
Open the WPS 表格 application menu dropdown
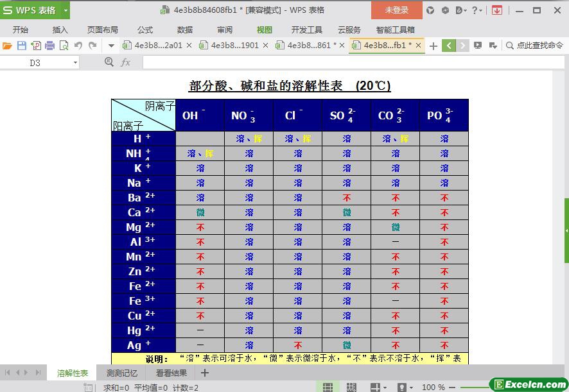click(66, 10)
